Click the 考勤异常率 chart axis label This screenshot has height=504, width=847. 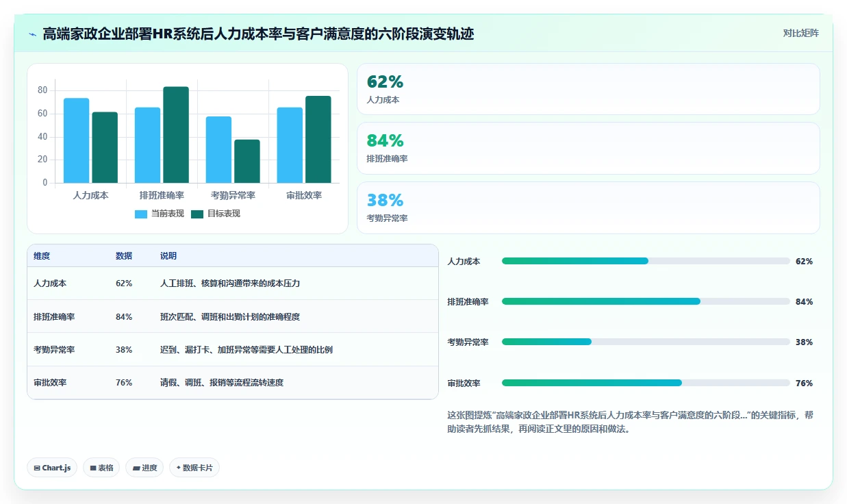point(233,195)
